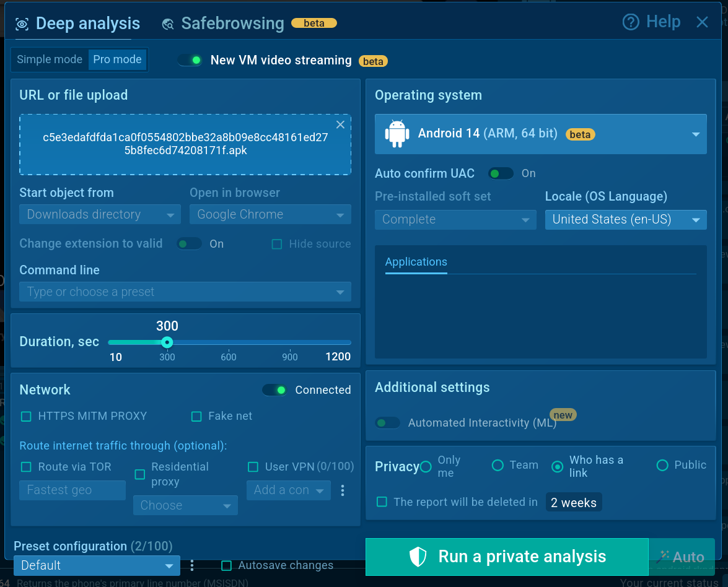Toggle Change extension to valid switch

189,243
